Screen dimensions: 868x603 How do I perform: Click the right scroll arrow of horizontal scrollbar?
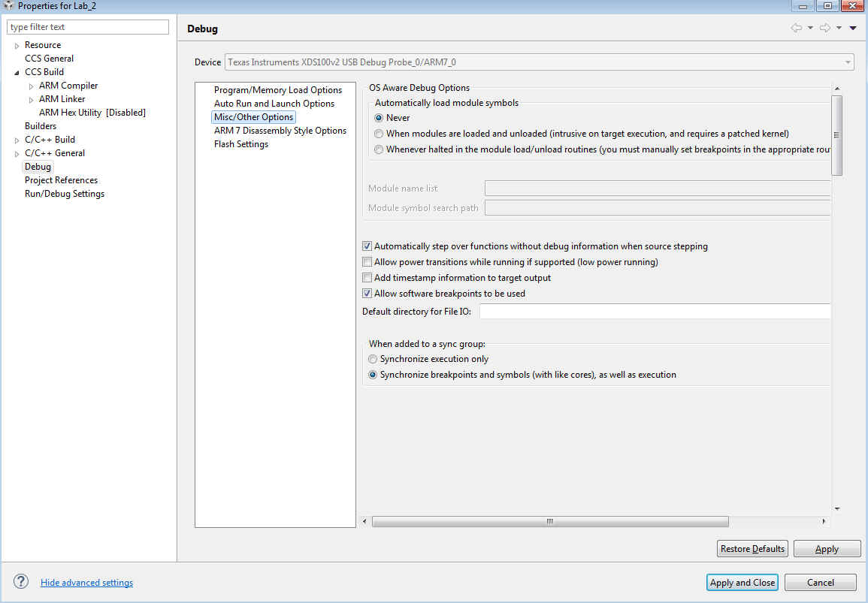click(x=824, y=521)
